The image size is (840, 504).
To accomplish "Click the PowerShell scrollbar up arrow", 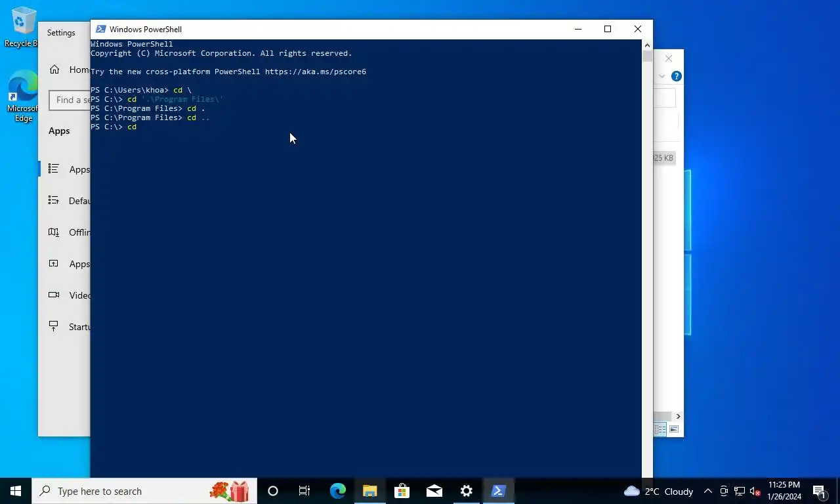I will (647, 45).
